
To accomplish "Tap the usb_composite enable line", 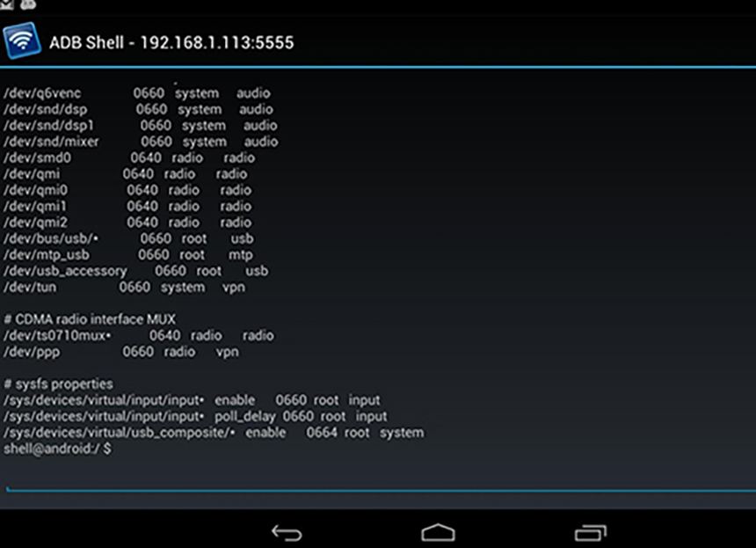I will pos(213,433).
